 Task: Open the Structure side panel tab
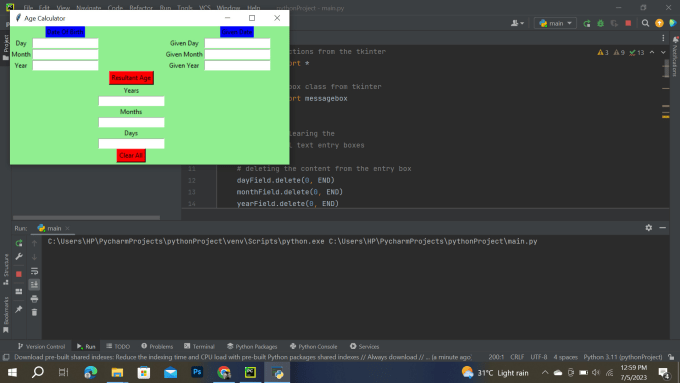pos(6,269)
